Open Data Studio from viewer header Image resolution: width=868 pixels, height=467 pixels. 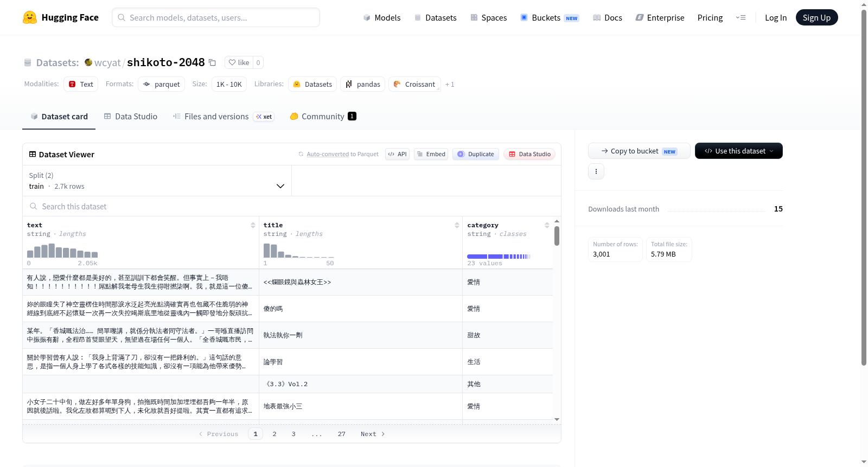(x=529, y=154)
